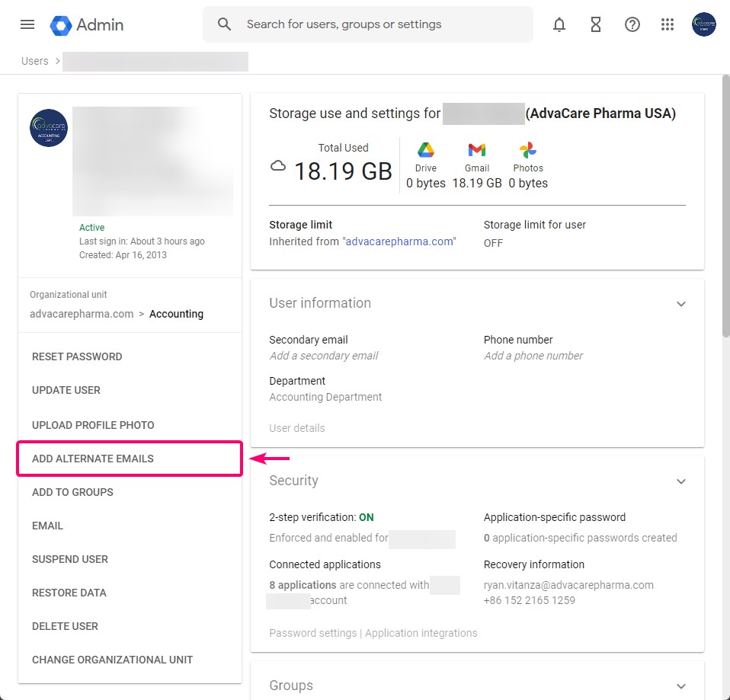Click the user's profile photo
Image resolution: width=730 pixels, height=700 pixels.
tap(49, 128)
